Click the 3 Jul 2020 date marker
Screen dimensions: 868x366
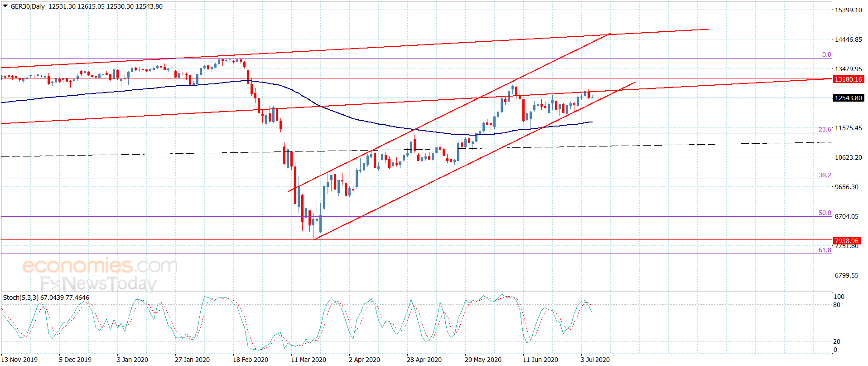(x=595, y=360)
